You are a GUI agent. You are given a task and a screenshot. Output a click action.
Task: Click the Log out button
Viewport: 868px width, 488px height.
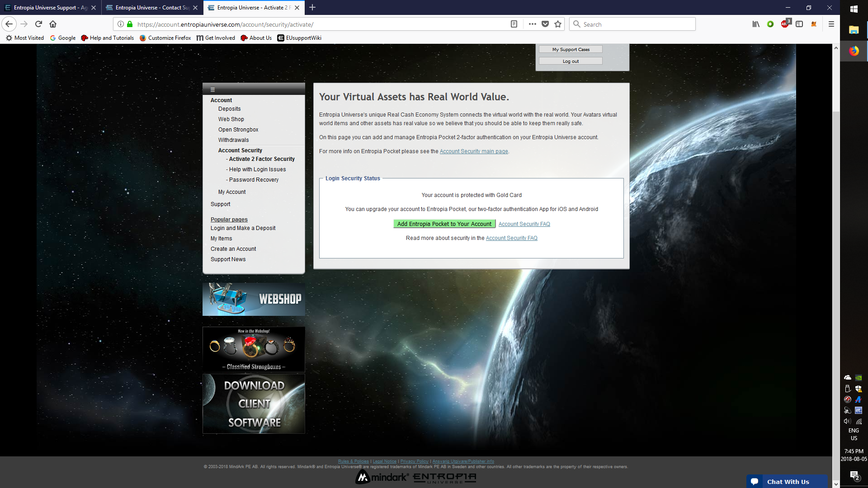tap(571, 61)
